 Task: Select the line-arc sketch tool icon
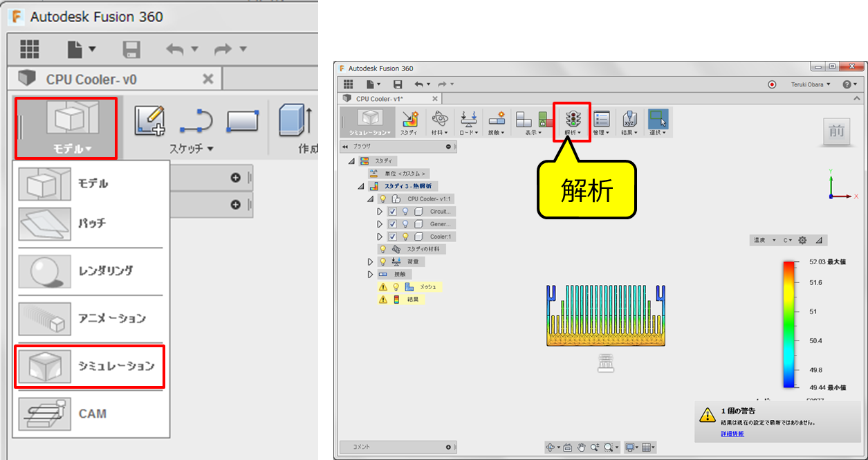[x=196, y=122]
